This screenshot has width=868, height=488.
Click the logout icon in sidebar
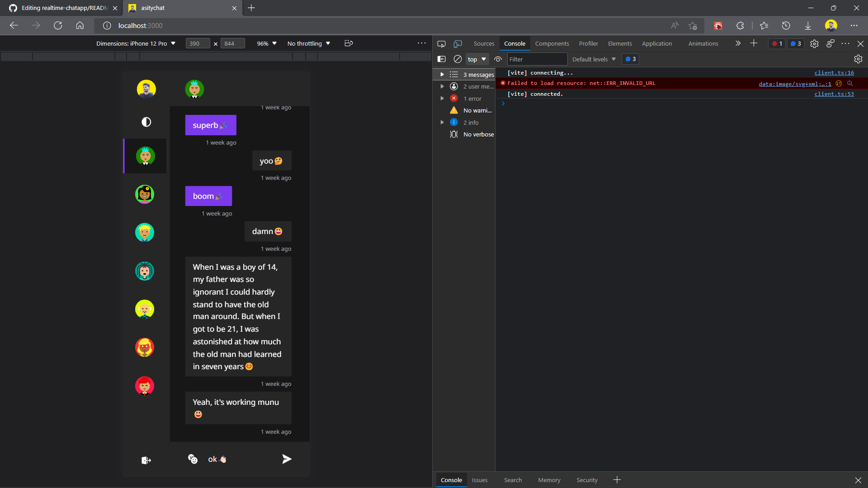tap(146, 460)
